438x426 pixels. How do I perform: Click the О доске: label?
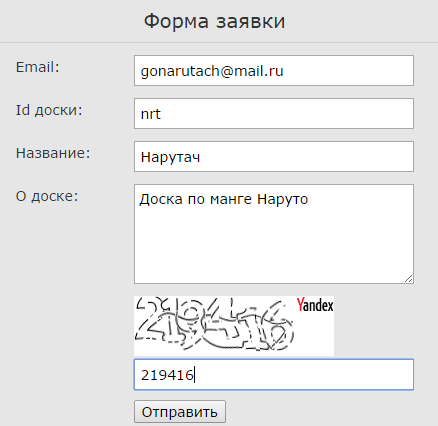click(x=47, y=196)
